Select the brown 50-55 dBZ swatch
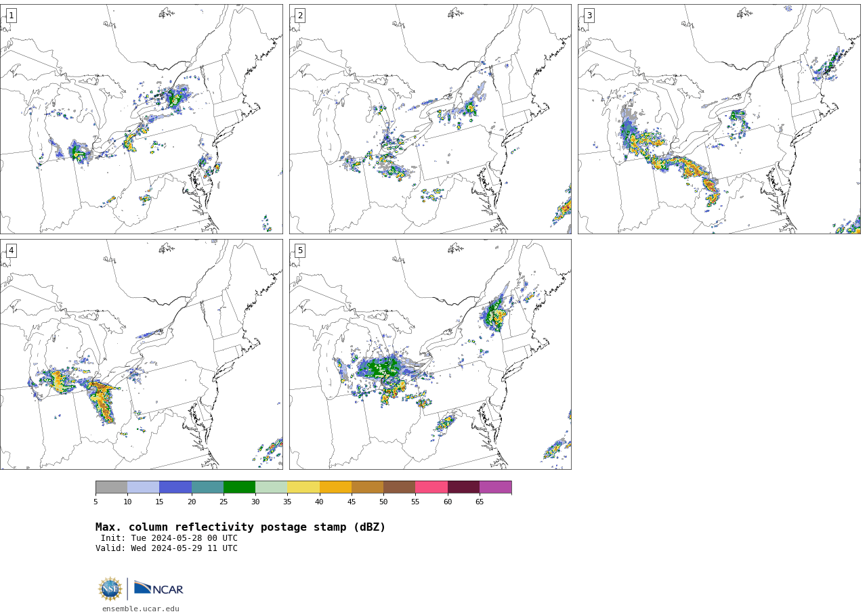 400,487
